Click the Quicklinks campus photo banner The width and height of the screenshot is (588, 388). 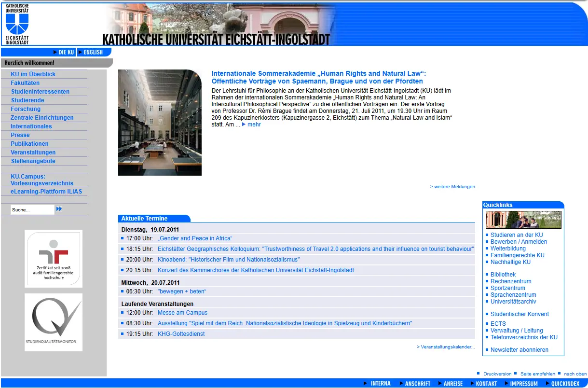(523, 220)
